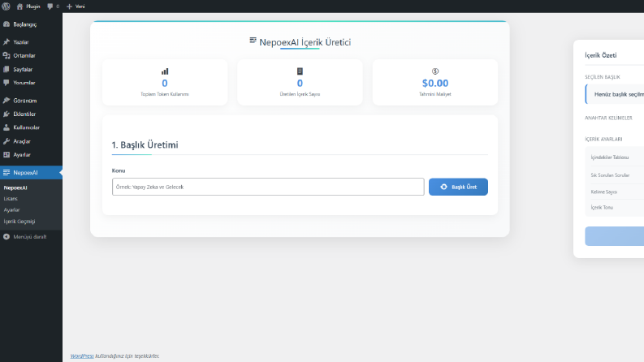
Task: Click the document icon above Üretilen İçerik Sayısı
Action: (300, 71)
